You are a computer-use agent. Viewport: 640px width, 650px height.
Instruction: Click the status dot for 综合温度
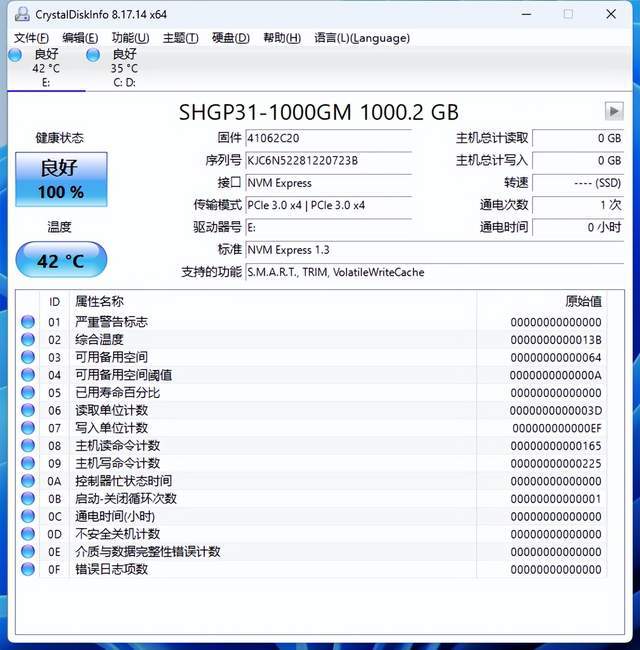click(x=28, y=340)
